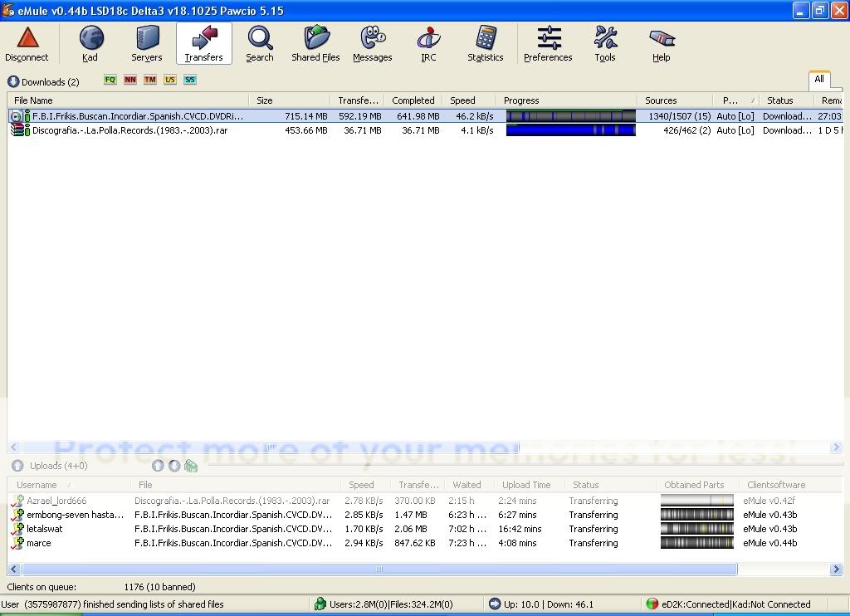Screen dimensions: 850x616
Task: Click the Up/Down speed status icon
Action: (x=495, y=604)
